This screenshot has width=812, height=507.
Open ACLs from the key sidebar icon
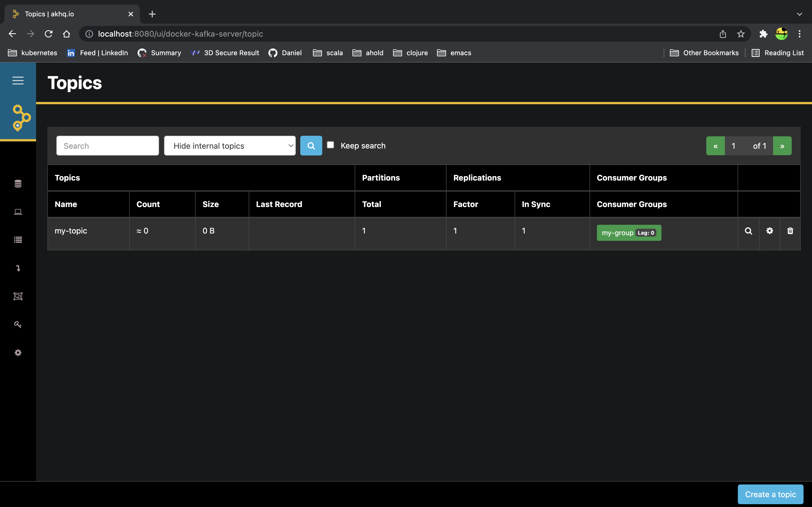pyautogui.click(x=18, y=324)
